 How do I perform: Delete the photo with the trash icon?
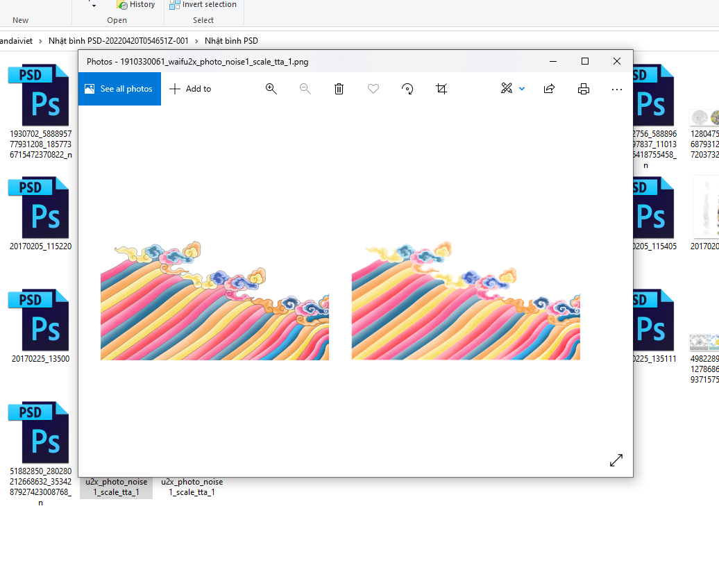point(339,89)
